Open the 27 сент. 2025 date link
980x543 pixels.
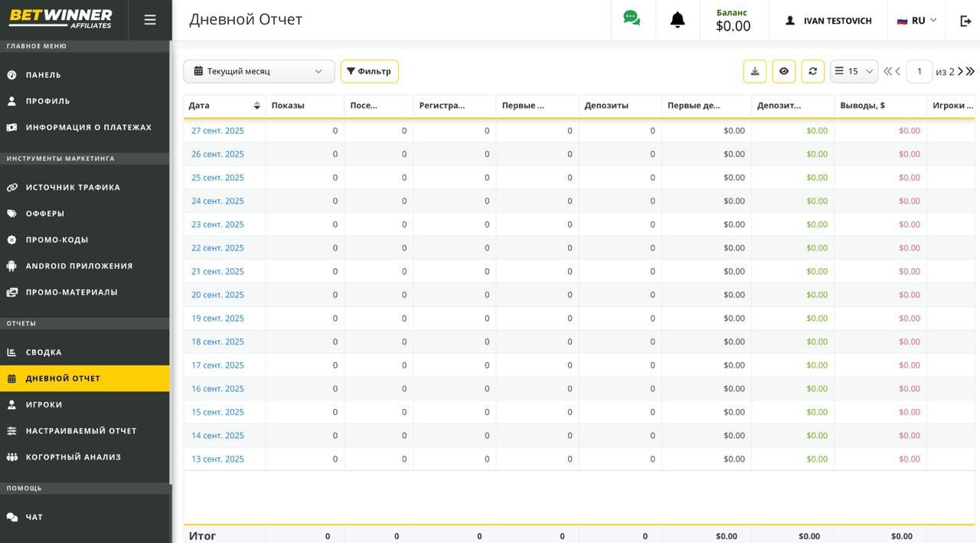coord(217,131)
